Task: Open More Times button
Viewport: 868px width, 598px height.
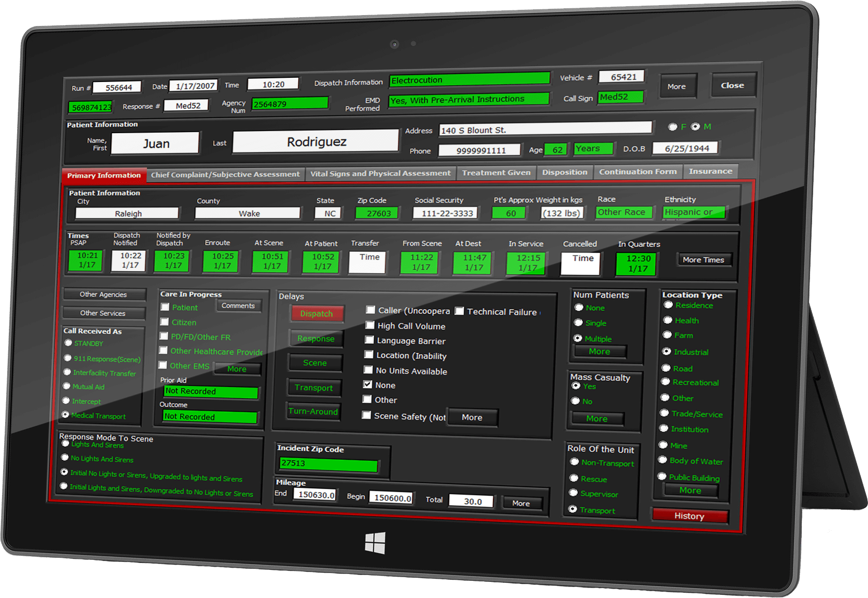Action: [703, 260]
